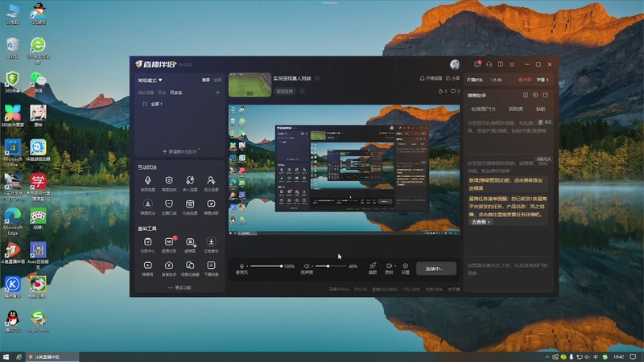Image resolution: width=644 pixels, height=362 pixels.
Task: Open 美颜 beauty filter settings
Action: (x=373, y=269)
